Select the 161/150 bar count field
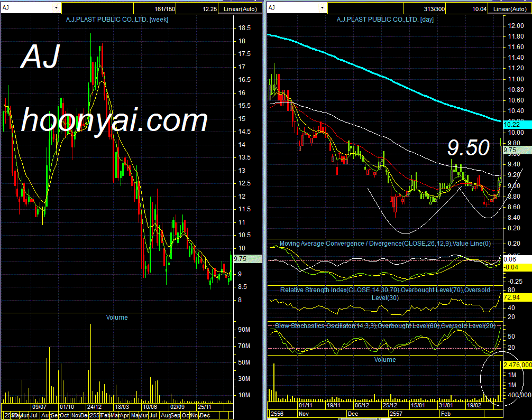 (x=155, y=9)
